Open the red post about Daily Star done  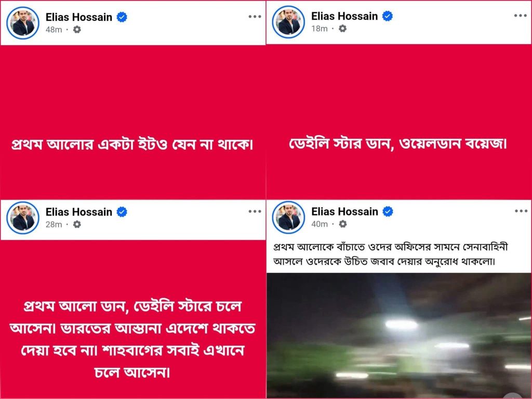point(399,122)
